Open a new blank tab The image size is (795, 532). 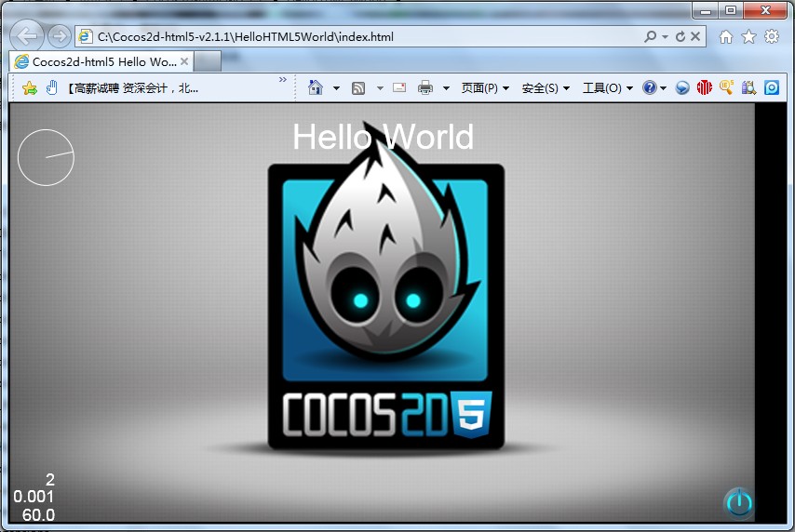click(x=208, y=61)
